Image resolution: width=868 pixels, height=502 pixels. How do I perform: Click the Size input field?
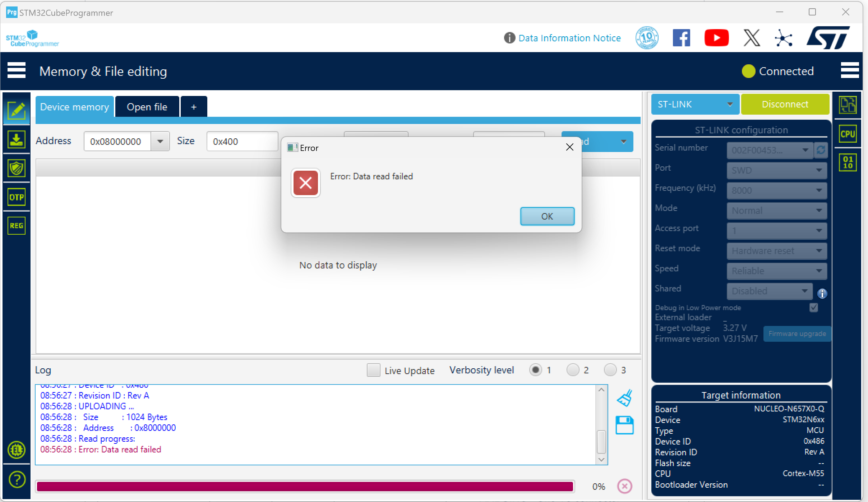[242, 142]
